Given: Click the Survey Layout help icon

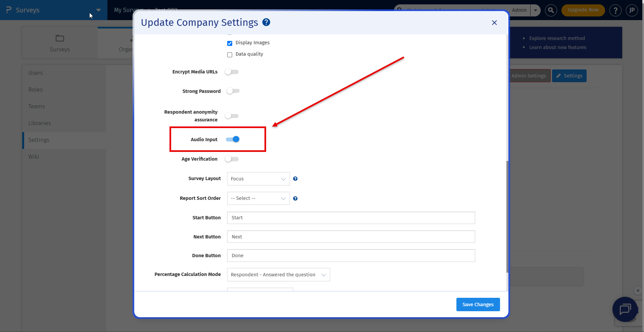Looking at the screenshot, I should 295,179.
